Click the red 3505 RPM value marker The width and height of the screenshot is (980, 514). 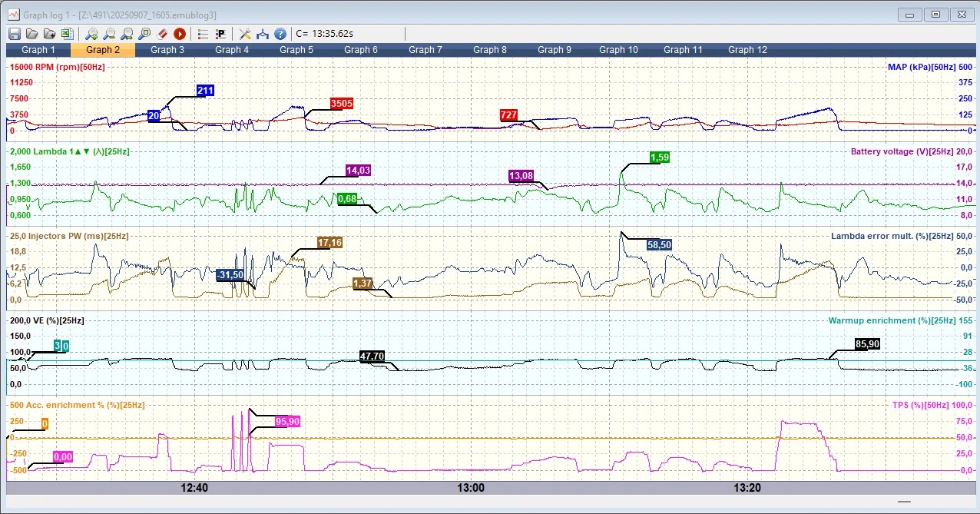point(342,103)
